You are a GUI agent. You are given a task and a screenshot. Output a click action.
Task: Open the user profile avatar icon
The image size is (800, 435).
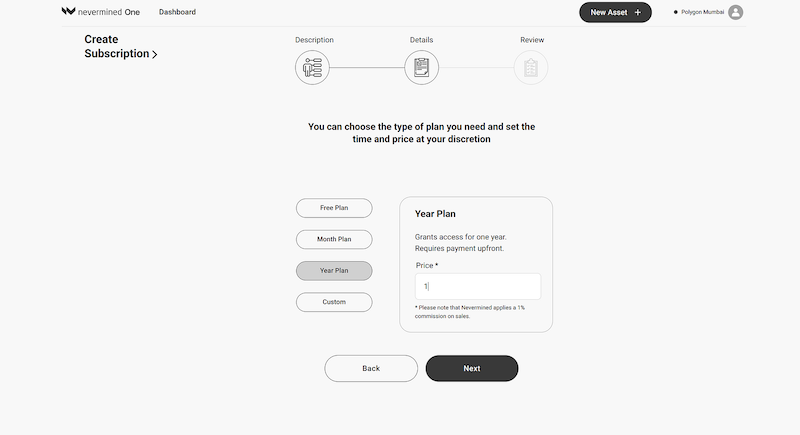(735, 12)
